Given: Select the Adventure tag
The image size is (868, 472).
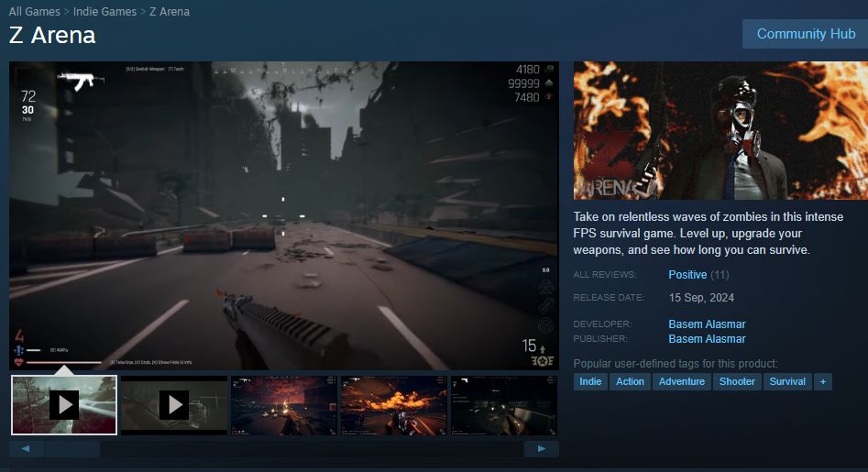Looking at the screenshot, I should [x=681, y=381].
